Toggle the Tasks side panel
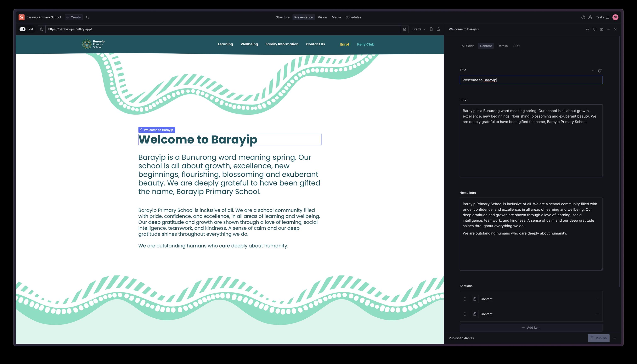The height and width of the screenshot is (364, 637). [602, 17]
